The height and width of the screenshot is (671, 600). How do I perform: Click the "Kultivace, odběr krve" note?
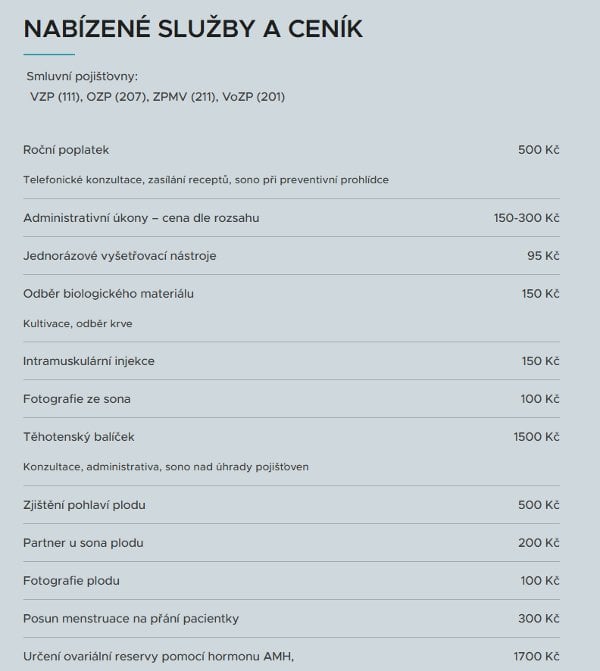[x=77, y=324]
